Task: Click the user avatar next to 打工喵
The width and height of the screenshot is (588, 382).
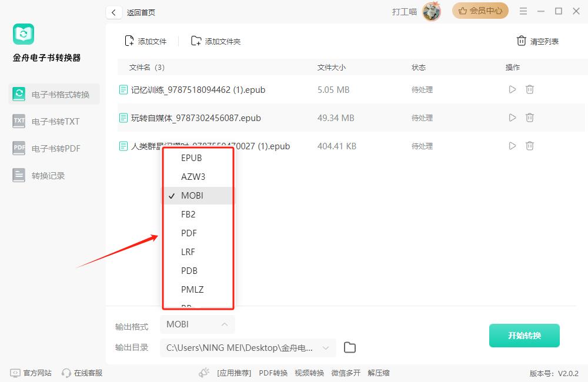Action: (x=432, y=11)
